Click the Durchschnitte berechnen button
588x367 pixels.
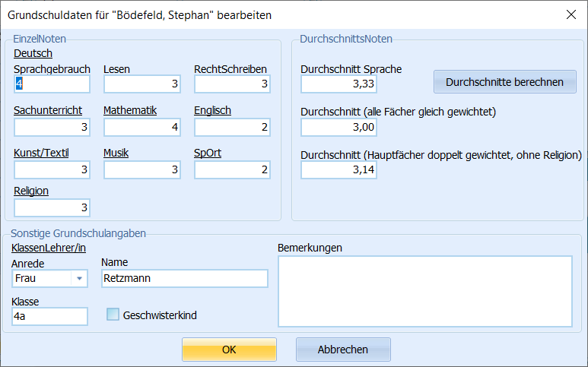[x=505, y=81]
